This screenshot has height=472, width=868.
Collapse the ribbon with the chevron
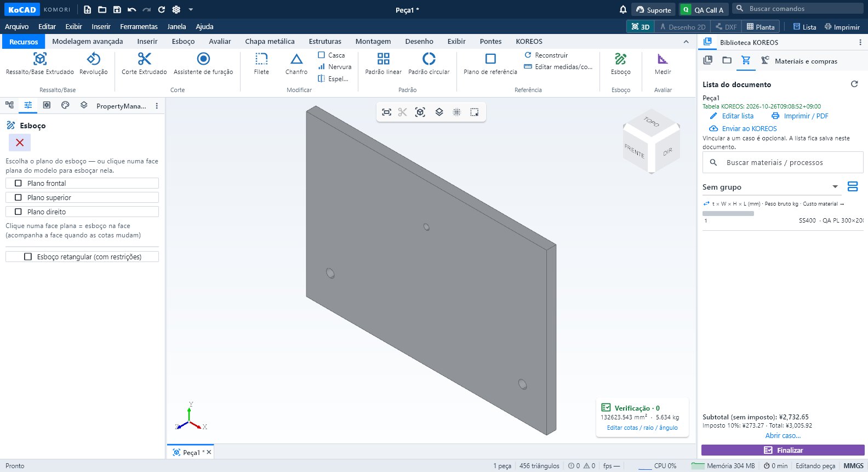coord(686,42)
